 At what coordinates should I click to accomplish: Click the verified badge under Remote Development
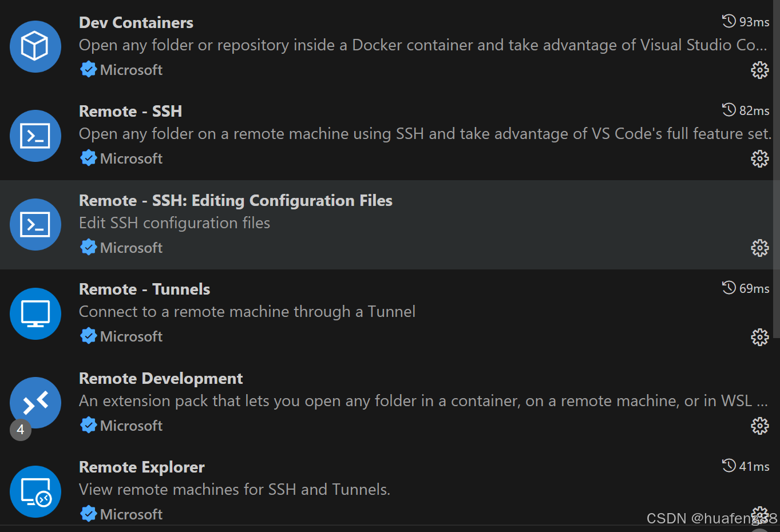pos(88,425)
